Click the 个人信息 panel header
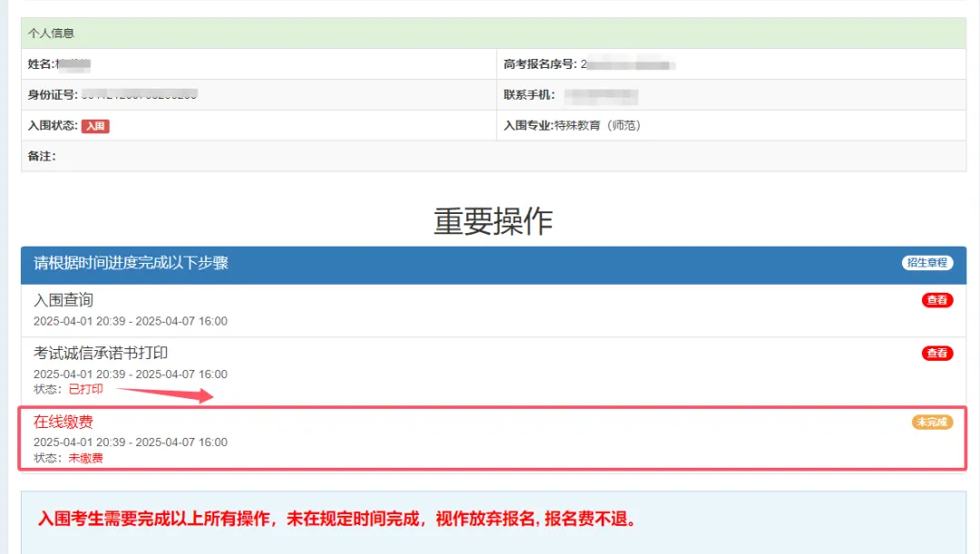The image size is (980, 554). tap(52, 34)
